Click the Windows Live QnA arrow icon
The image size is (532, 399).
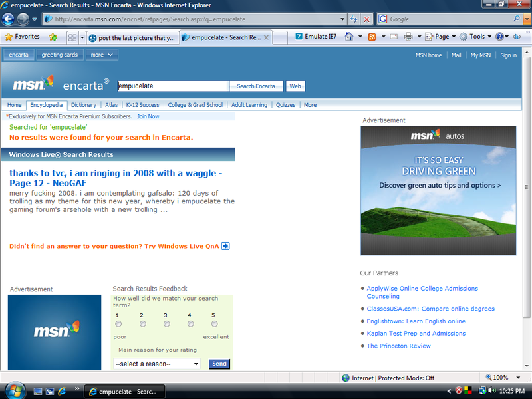[225, 246]
